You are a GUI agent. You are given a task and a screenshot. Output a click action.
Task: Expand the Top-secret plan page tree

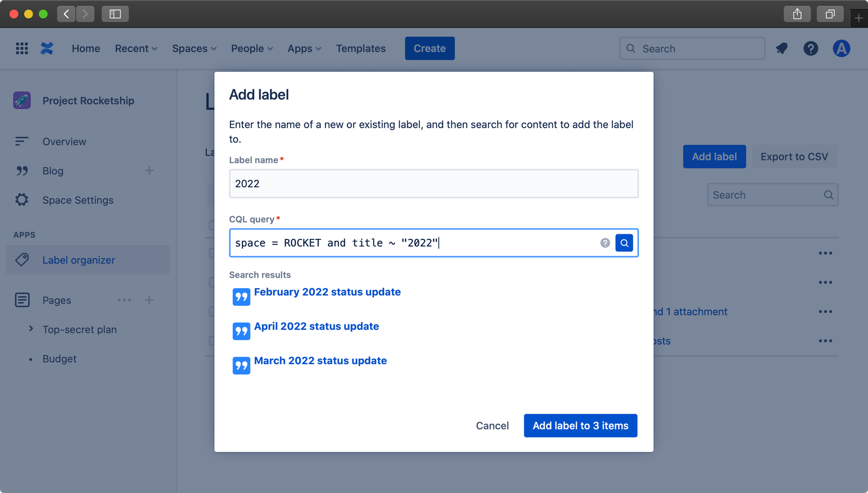(31, 329)
